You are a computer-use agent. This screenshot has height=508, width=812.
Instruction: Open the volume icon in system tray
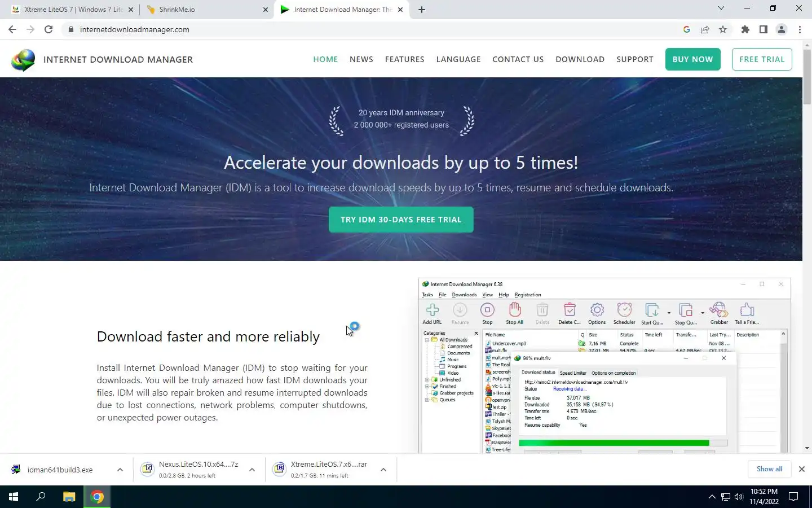739,497
